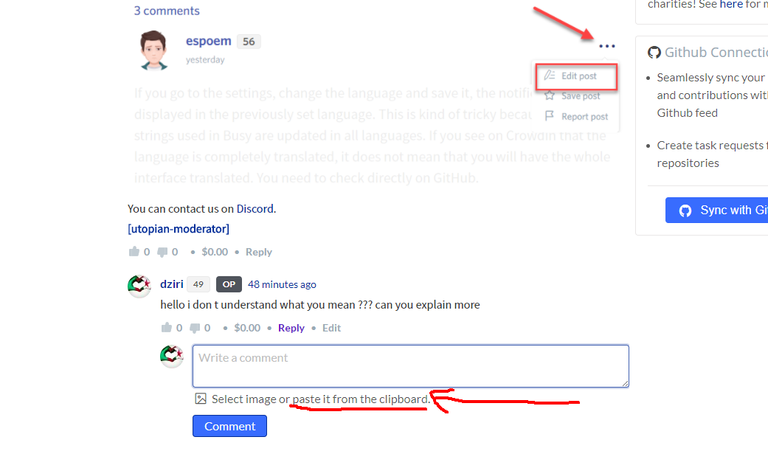Select Report post in the dropdown
Viewport: 768px width, 452px height.
tap(584, 117)
